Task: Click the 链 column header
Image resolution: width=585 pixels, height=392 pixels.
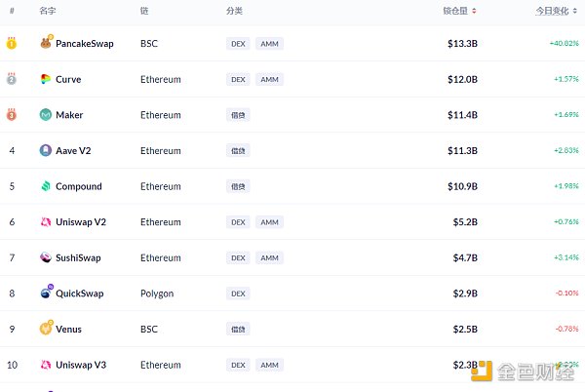Action: coord(144,11)
